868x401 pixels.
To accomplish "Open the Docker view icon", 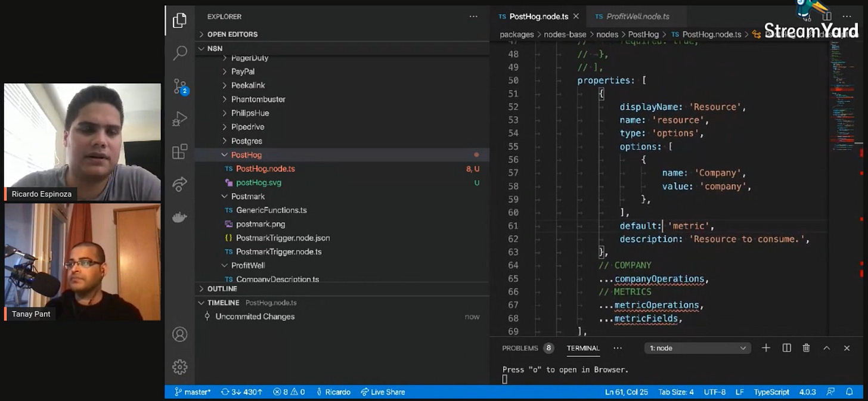I will (179, 217).
